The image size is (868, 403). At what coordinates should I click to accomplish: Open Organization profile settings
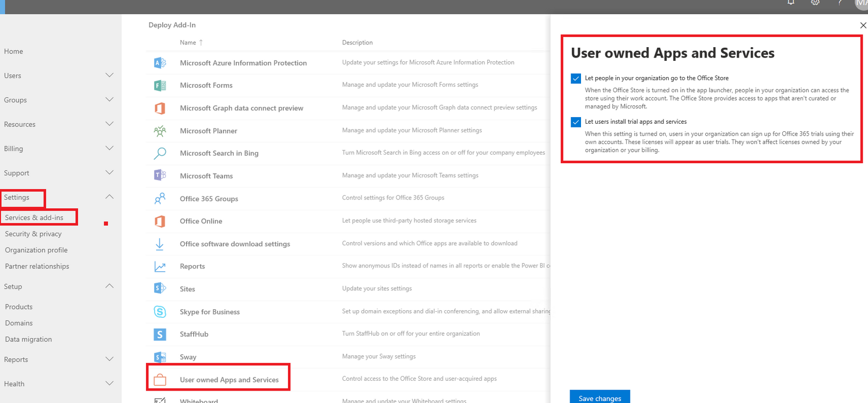point(36,250)
